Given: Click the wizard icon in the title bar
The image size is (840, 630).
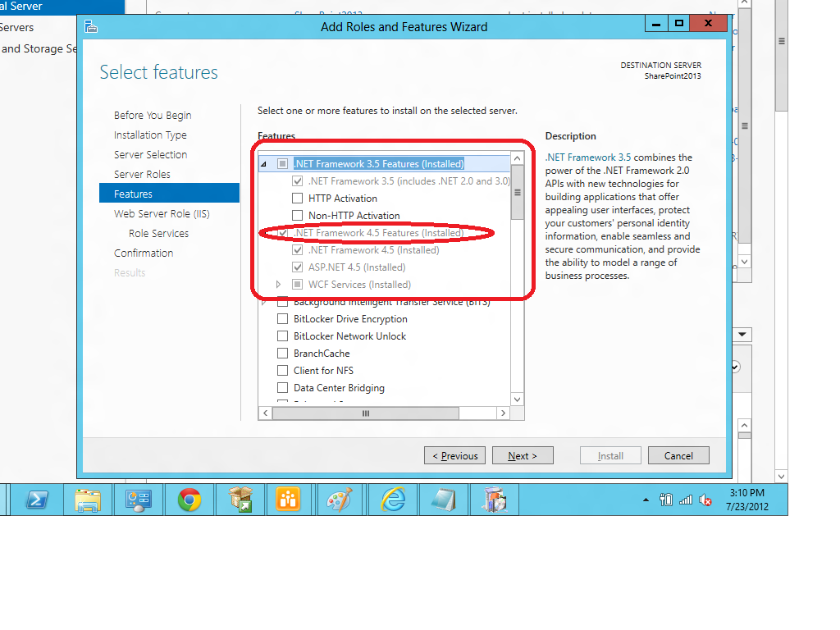Looking at the screenshot, I should (x=90, y=26).
